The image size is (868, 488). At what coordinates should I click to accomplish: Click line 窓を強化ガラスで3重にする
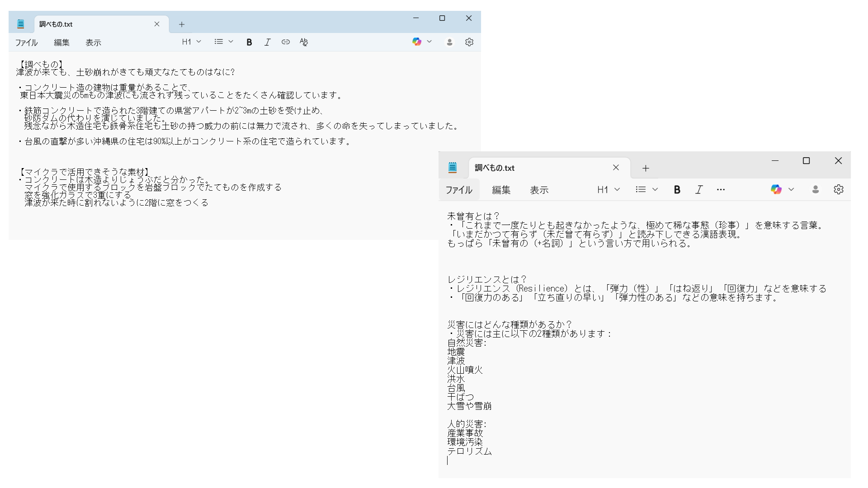tap(79, 195)
